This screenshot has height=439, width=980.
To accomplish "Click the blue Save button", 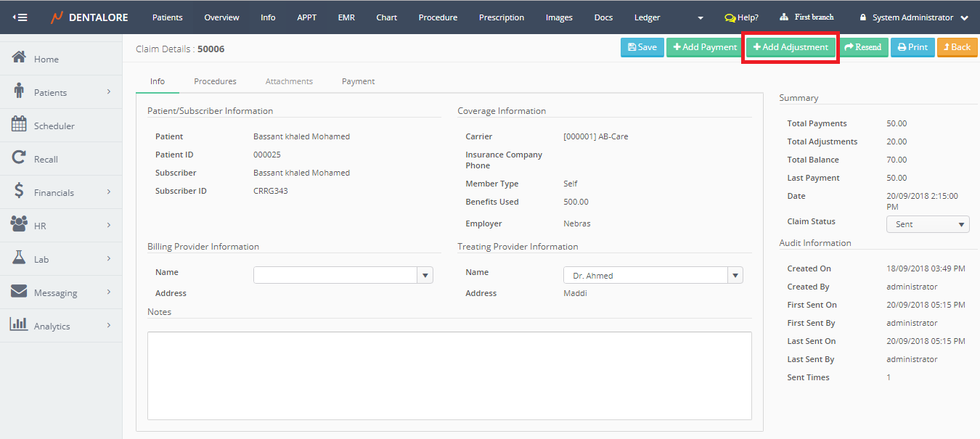I will tap(642, 47).
